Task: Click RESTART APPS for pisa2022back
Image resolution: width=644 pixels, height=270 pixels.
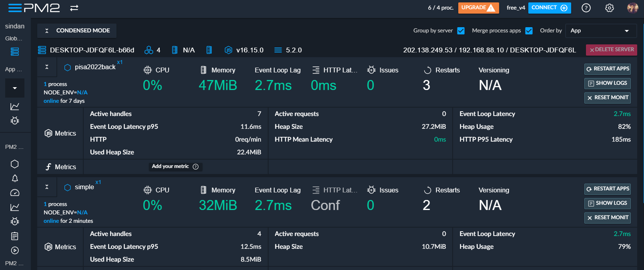Action: 608,69
